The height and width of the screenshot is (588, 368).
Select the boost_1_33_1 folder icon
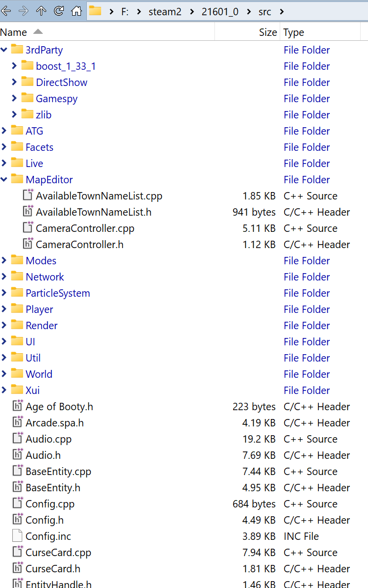[27, 65]
